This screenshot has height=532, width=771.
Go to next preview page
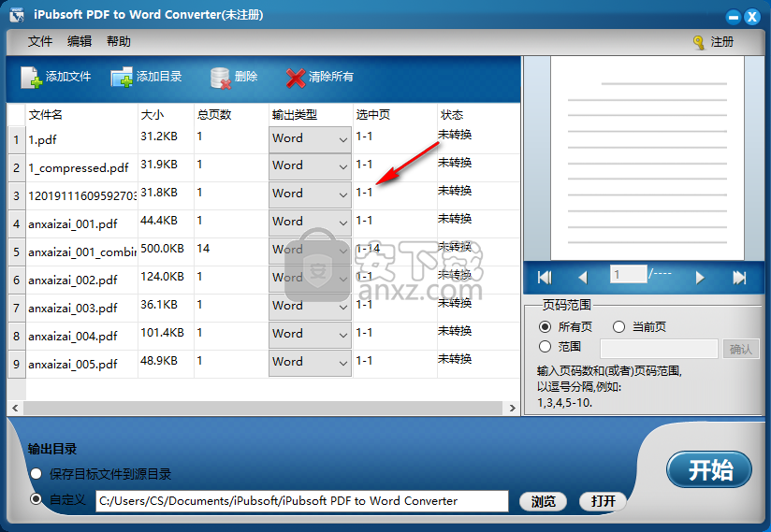pos(700,278)
